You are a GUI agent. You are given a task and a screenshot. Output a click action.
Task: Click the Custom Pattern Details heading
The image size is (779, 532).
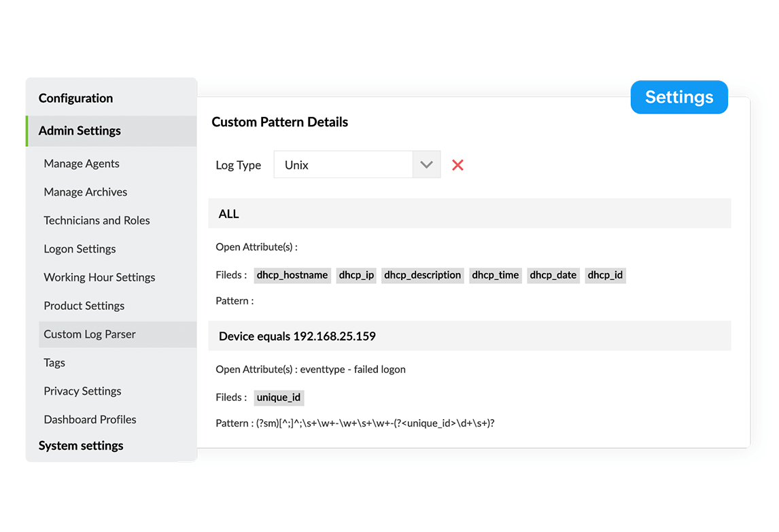[x=279, y=122]
